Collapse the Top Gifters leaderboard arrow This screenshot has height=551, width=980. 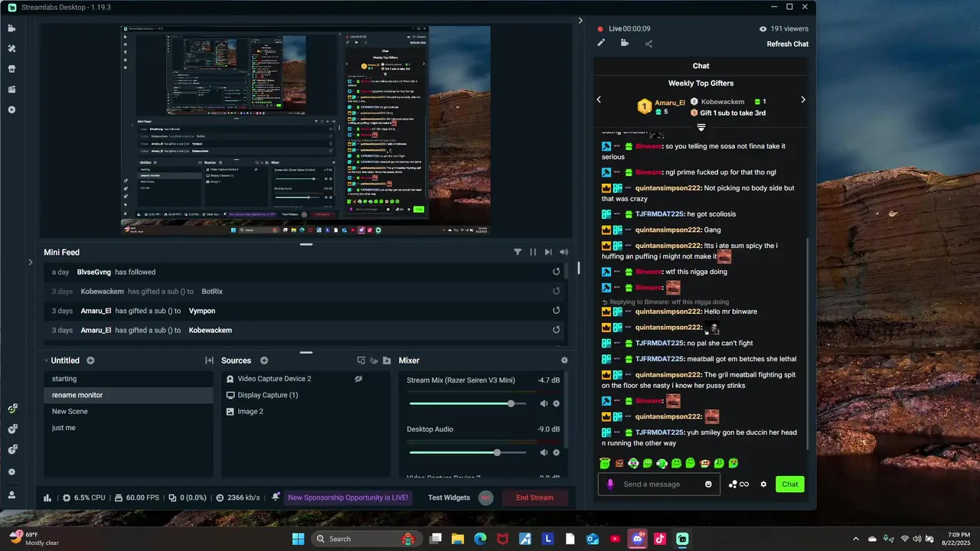701,127
